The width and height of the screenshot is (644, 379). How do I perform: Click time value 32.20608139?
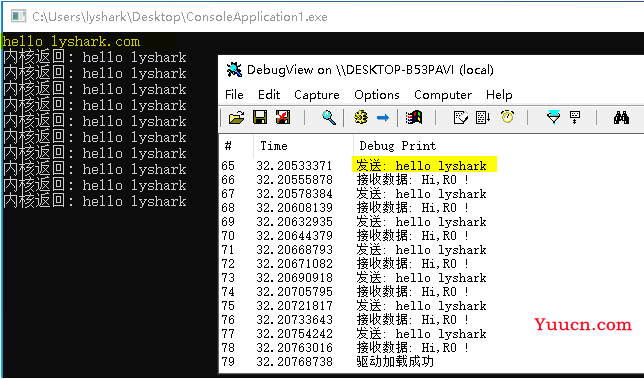pyautogui.click(x=294, y=208)
